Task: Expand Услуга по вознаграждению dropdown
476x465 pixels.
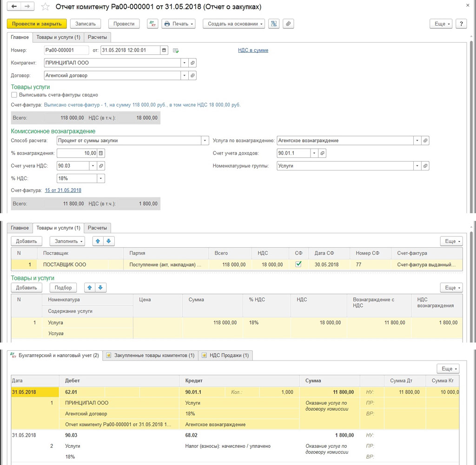Action: pyautogui.click(x=417, y=140)
